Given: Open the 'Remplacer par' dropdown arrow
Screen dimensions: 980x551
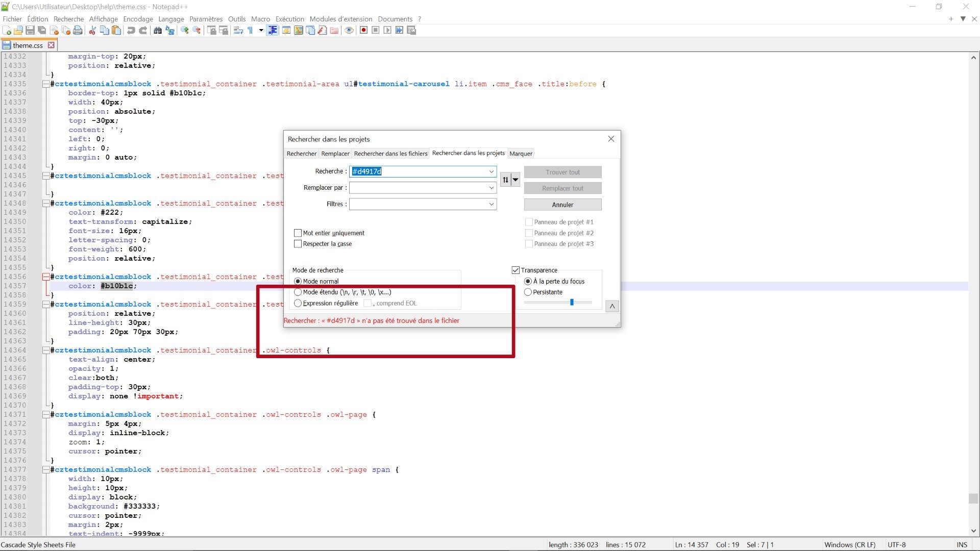Looking at the screenshot, I should point(491,188).
